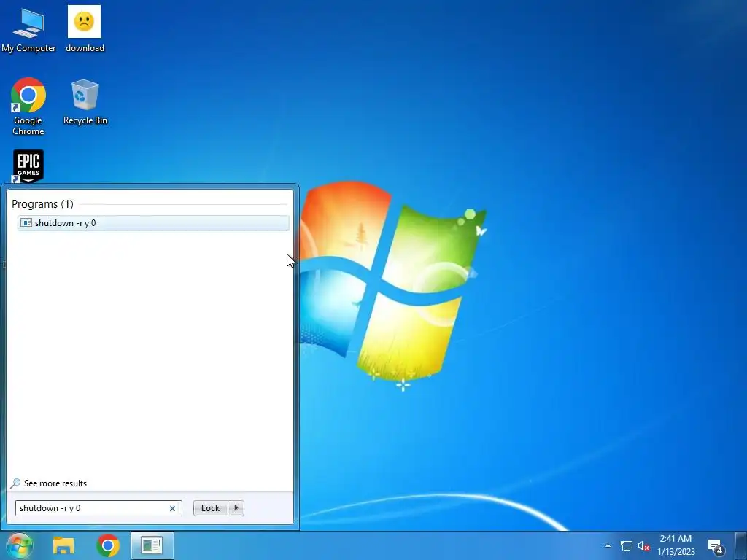
Task: Select the Epic Games desktop shortcut
Action: click(x=28, y=166)
